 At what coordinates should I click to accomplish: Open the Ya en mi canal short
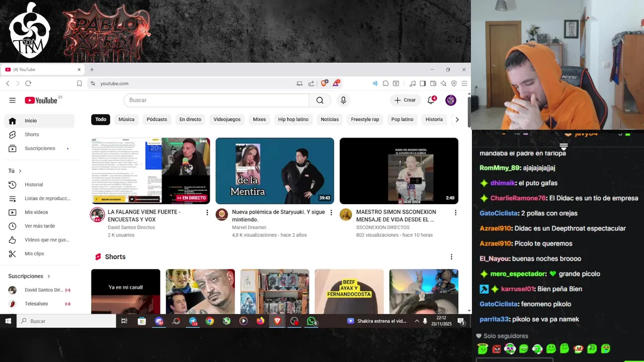pyautogui.click(x=126, y=292)
